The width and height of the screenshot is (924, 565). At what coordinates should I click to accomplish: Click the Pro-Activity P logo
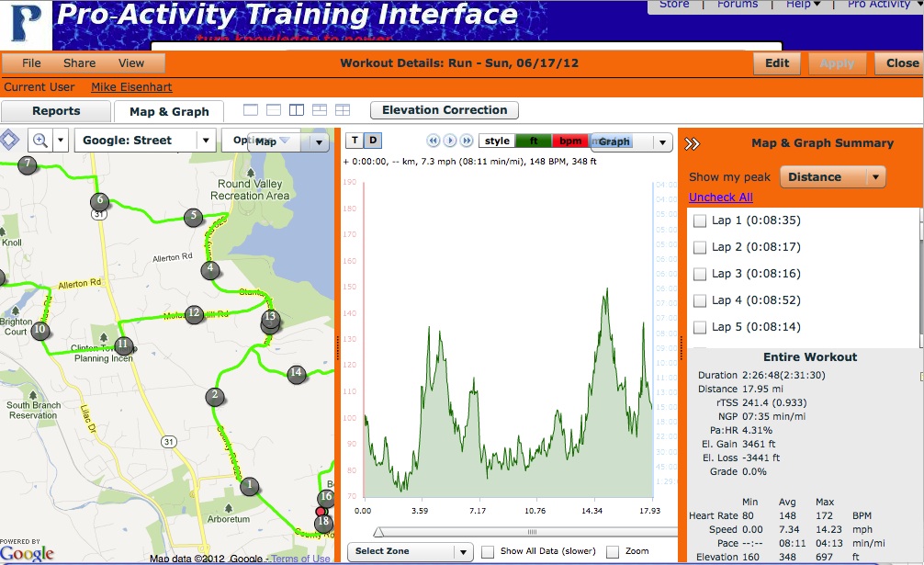point(26,24)
